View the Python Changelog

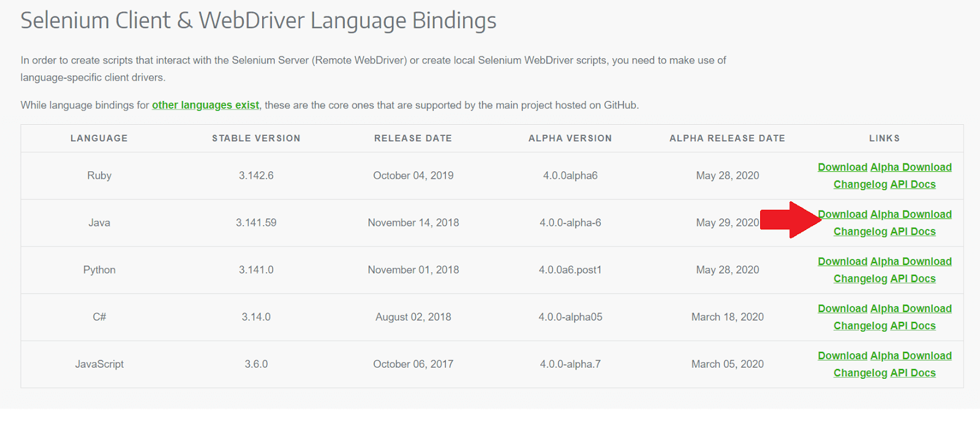click(860, 279)
